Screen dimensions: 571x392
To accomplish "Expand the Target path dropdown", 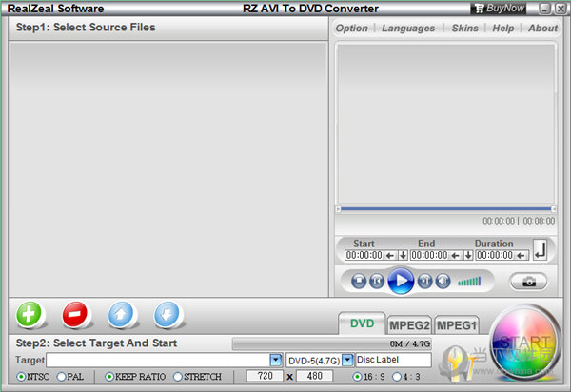I will [276, 360].
